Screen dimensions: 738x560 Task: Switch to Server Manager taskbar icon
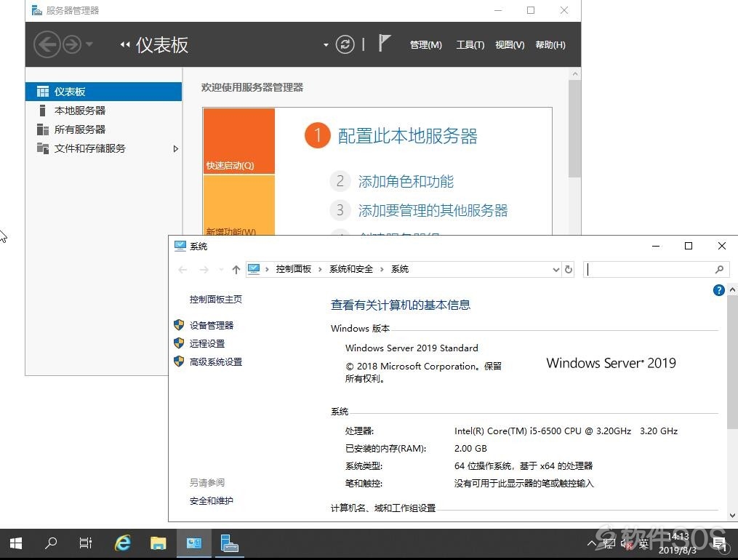click(229, 543)
